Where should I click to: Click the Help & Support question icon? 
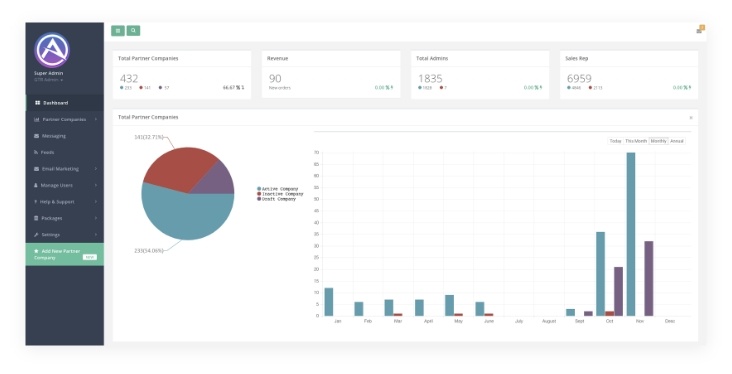coord(36,202)
